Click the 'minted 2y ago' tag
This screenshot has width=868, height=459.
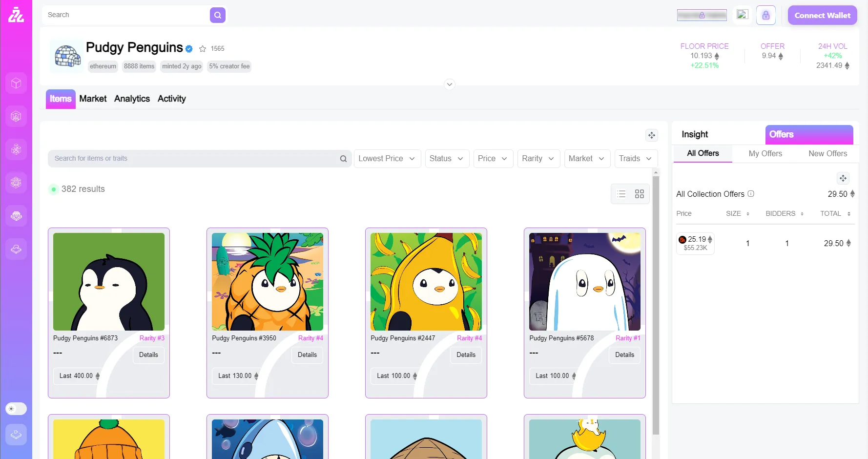pos(182,66)
